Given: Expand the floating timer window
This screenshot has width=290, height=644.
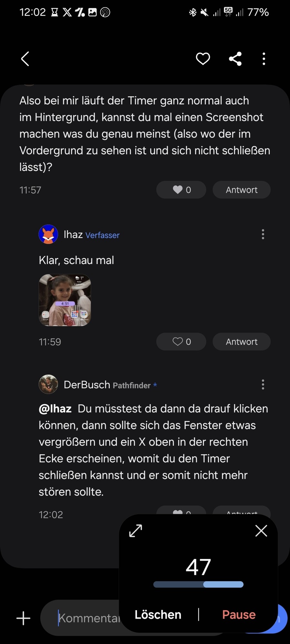Looking at the screenshot, I should [136, 531].
